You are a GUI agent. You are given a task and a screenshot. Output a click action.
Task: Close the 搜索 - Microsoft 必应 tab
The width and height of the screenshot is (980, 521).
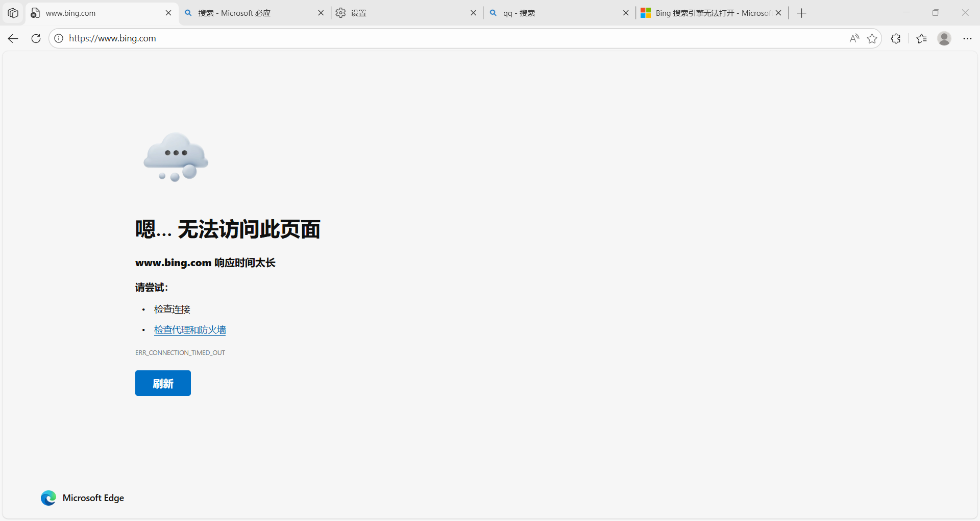coord(321,13)
